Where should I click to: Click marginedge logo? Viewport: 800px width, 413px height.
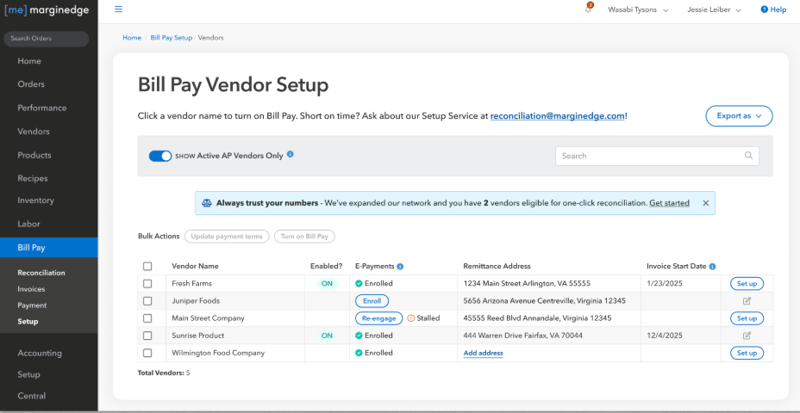click(x=47, y=10)
